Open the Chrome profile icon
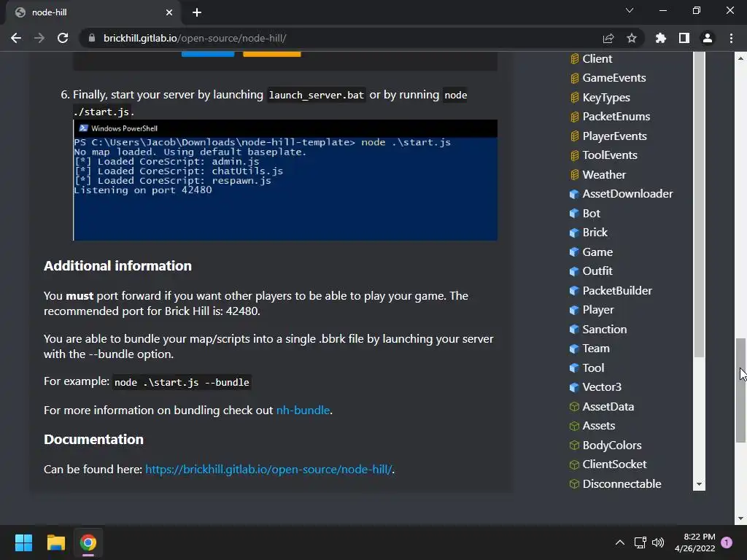Viewport: 747px width, 560px height. pos(708,38)
